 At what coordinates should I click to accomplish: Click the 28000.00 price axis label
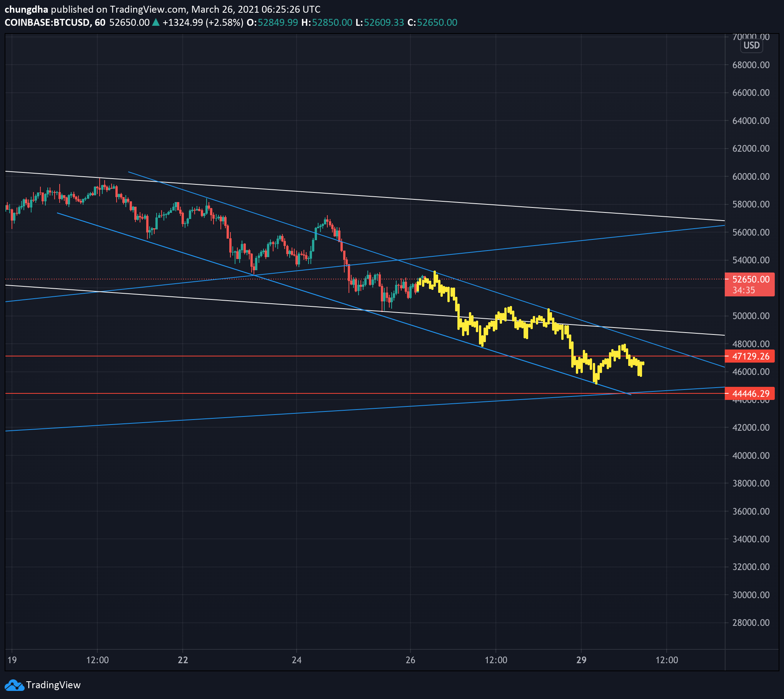pos(751,623)
